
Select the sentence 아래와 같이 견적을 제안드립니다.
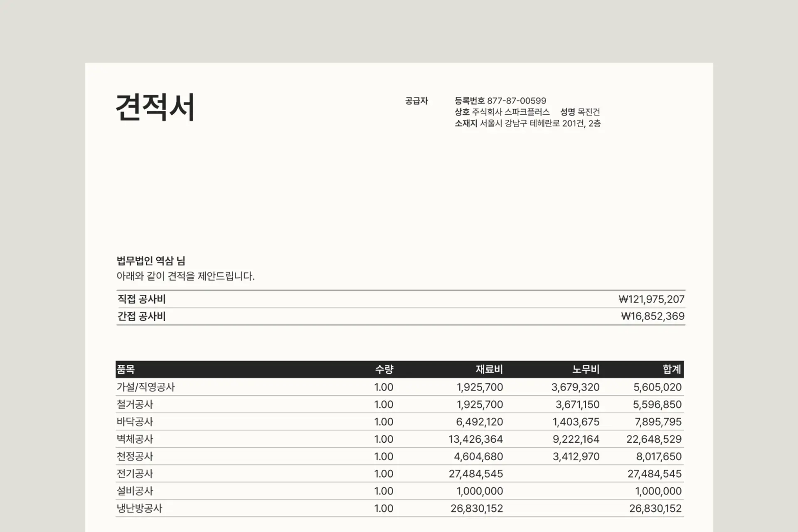point(185,276)
